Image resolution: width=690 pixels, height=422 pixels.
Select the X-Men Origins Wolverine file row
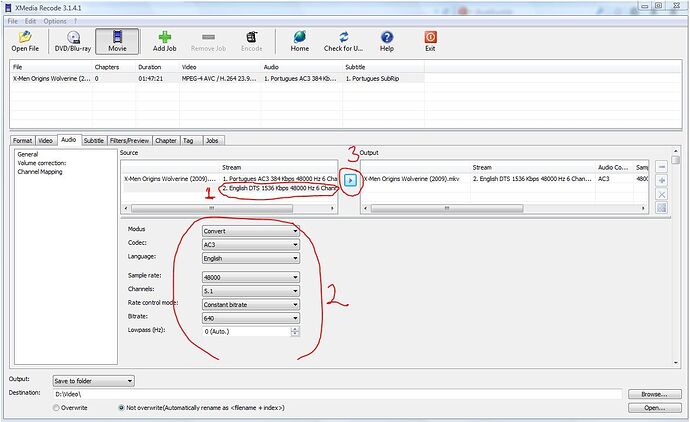click(217, 79)
